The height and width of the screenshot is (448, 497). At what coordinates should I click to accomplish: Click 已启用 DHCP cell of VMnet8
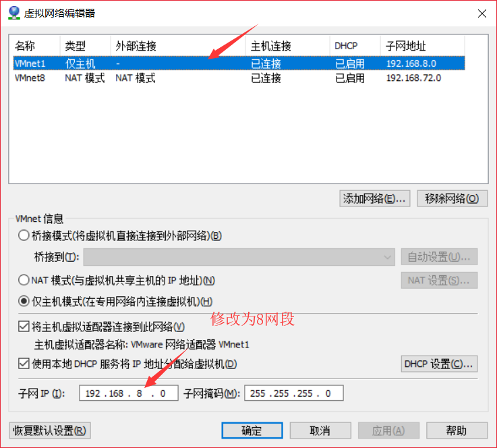[350, 78]
